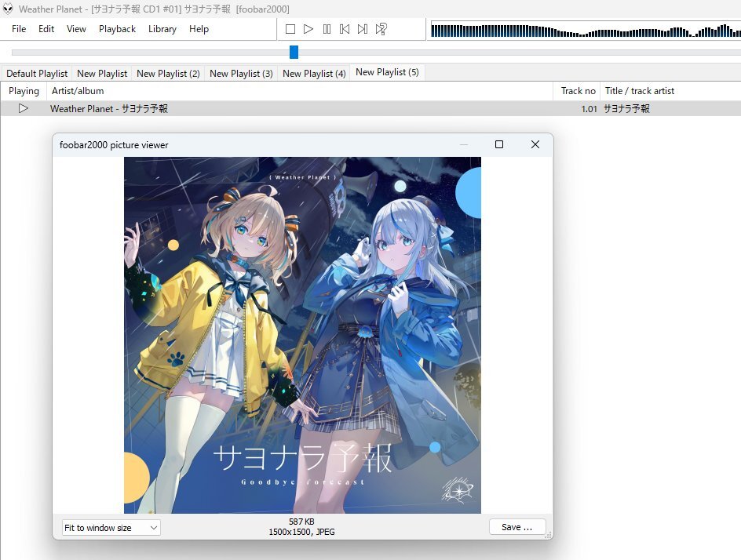The height and width of the screenshot is (560, 741).
Task: Maximize the picture viewer window
Action: click(x=498, y=144)
